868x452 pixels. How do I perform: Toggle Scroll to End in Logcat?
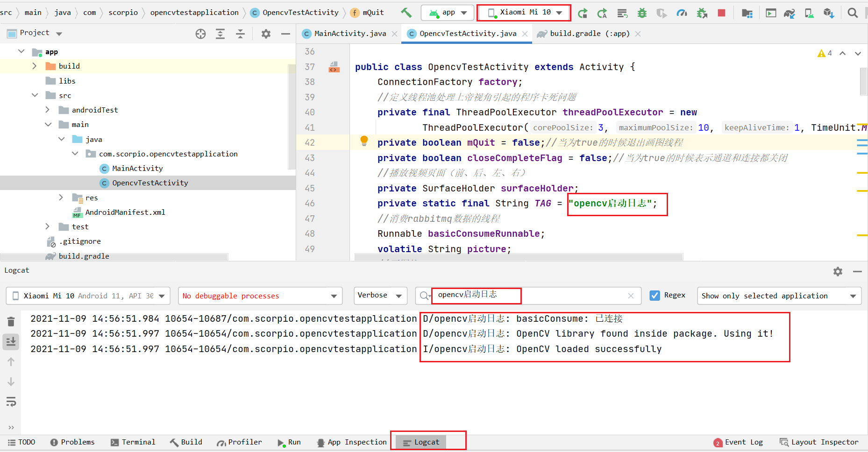pos(11,342)
